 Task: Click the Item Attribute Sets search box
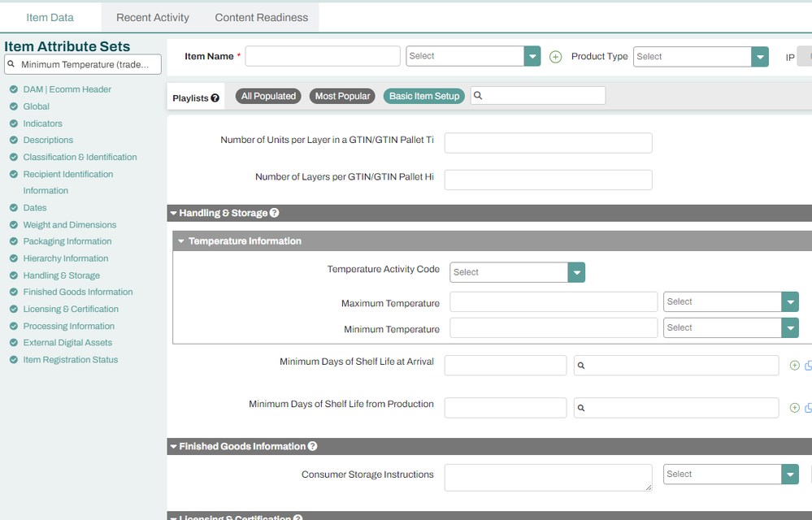(x=83, y=65)
